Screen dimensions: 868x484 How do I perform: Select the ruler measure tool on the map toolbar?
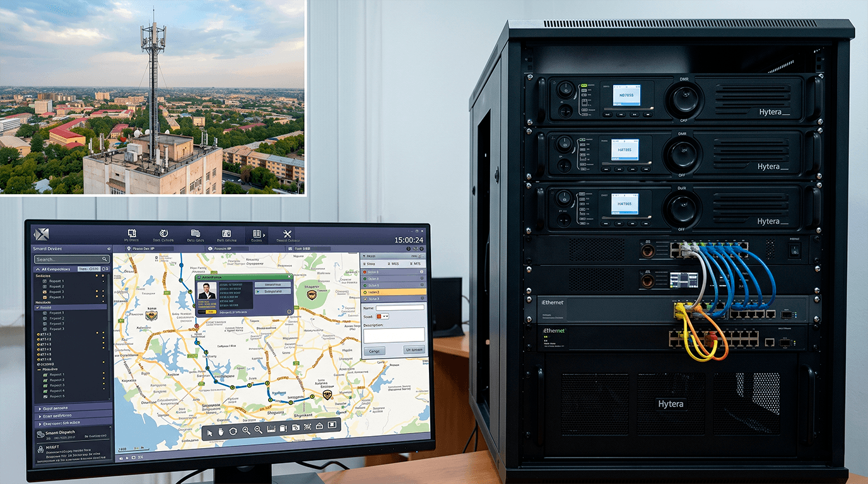coord(271,429)
